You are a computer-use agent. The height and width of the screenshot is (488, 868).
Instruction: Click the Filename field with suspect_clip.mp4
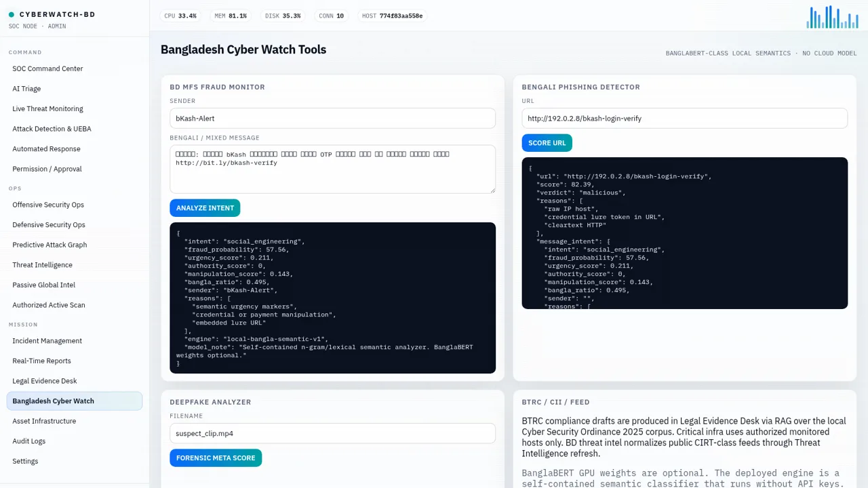click(332, 433)
